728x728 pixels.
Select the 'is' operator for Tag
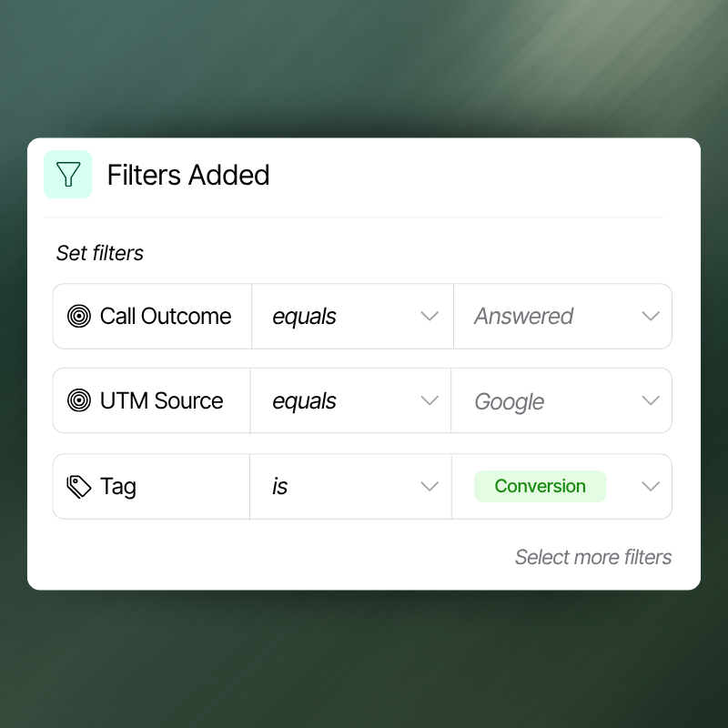point(280,487)
